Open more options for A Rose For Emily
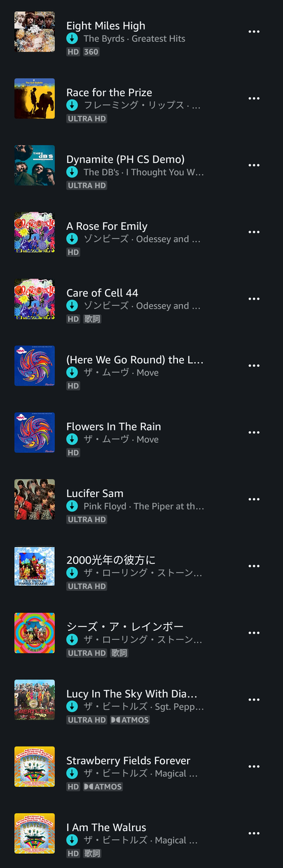 (254, 232)
